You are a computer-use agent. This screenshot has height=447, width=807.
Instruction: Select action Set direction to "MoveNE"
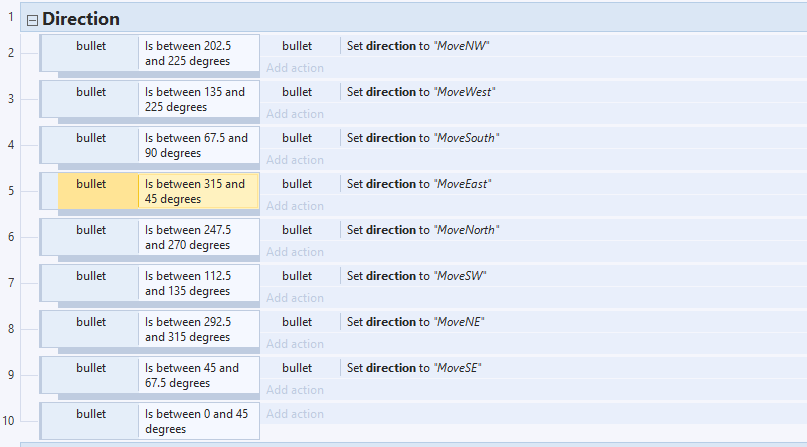tap(415, 322)
